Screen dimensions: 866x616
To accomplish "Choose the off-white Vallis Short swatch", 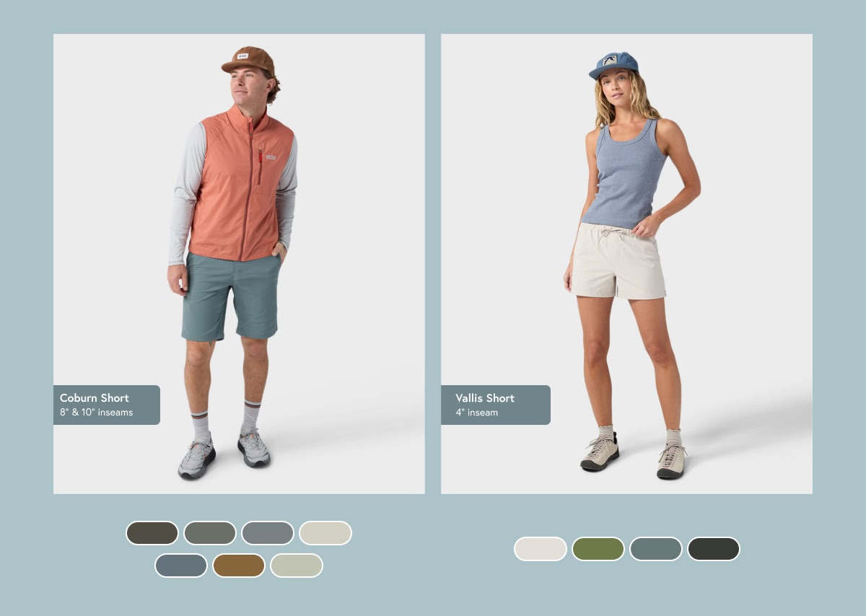I will [541, 549].
